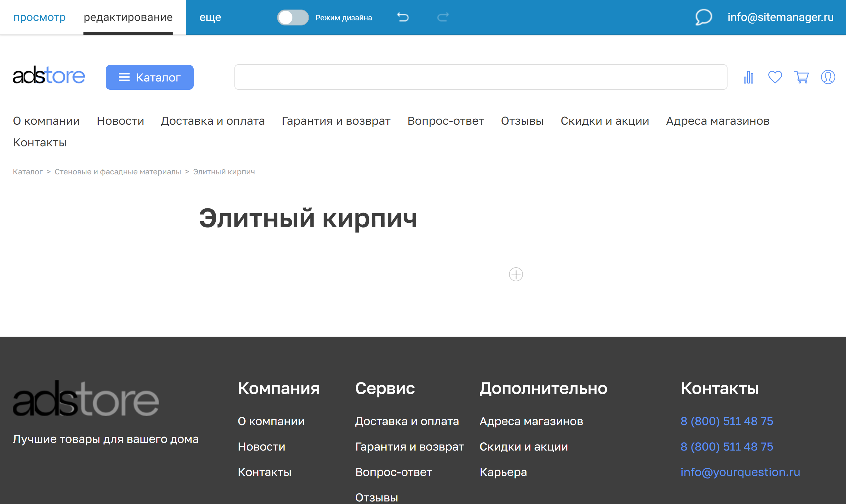Viewport: 846px width, 504px height.
Task: Open the product comparison icon
Action: coord(748,77)
